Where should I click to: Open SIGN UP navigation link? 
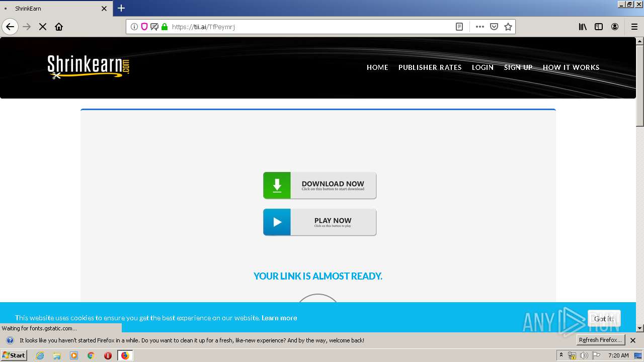[518, 67]
